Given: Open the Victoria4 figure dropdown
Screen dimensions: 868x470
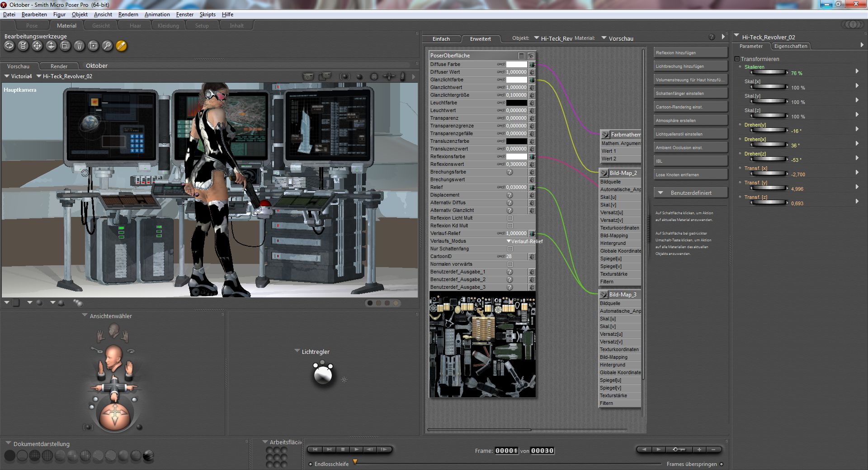Looking at the screenshot, I should 18,76.
